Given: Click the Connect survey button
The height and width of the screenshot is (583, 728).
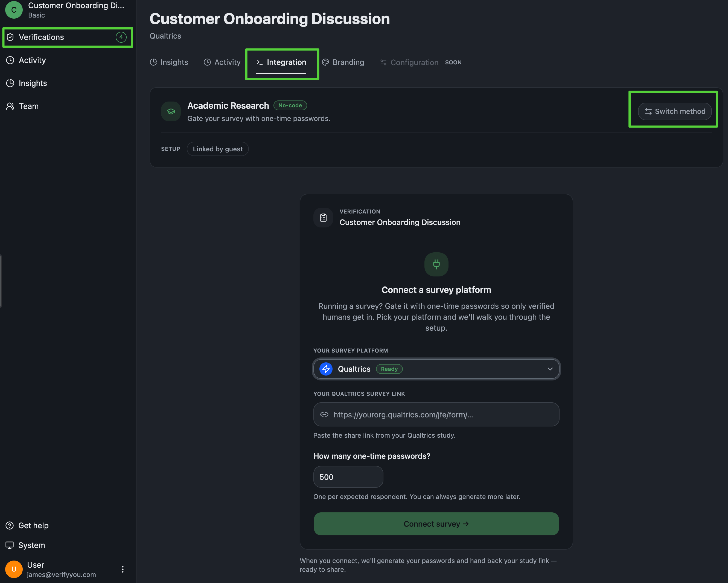Looking at the screenshot, I should 436,524.
